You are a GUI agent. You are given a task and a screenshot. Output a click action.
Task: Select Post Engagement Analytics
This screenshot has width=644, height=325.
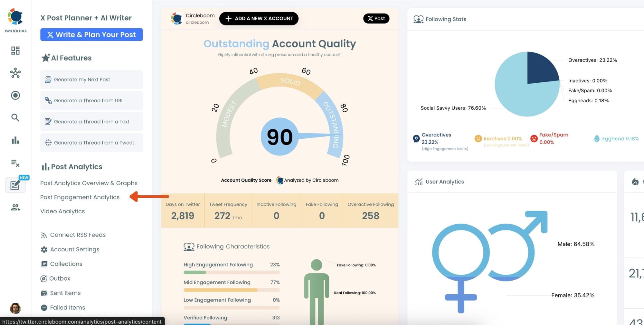(x=80, y=197)
